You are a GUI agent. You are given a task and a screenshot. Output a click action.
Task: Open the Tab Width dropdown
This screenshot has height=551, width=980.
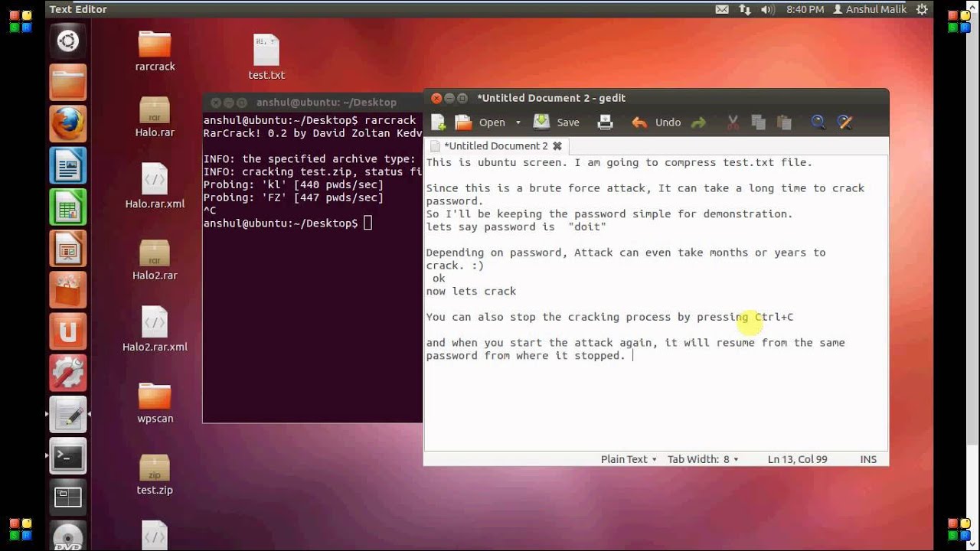click(703, 459)
